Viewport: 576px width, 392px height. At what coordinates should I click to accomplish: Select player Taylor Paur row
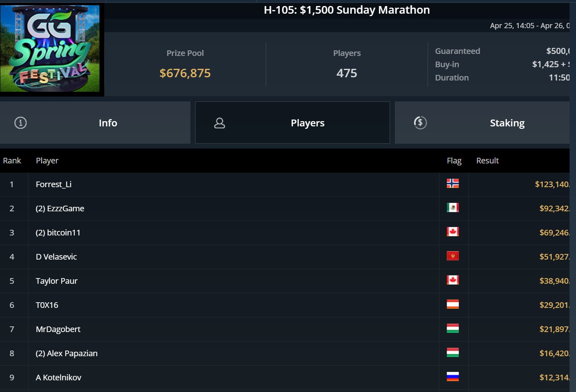click(x=57, y=281)
